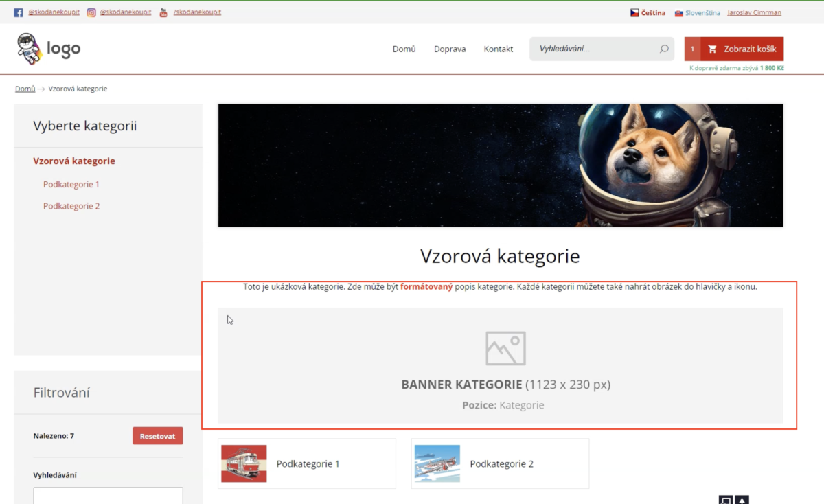
Task: Click free shipping remaining 1 800 Kč text
Action: coord(736,68)
